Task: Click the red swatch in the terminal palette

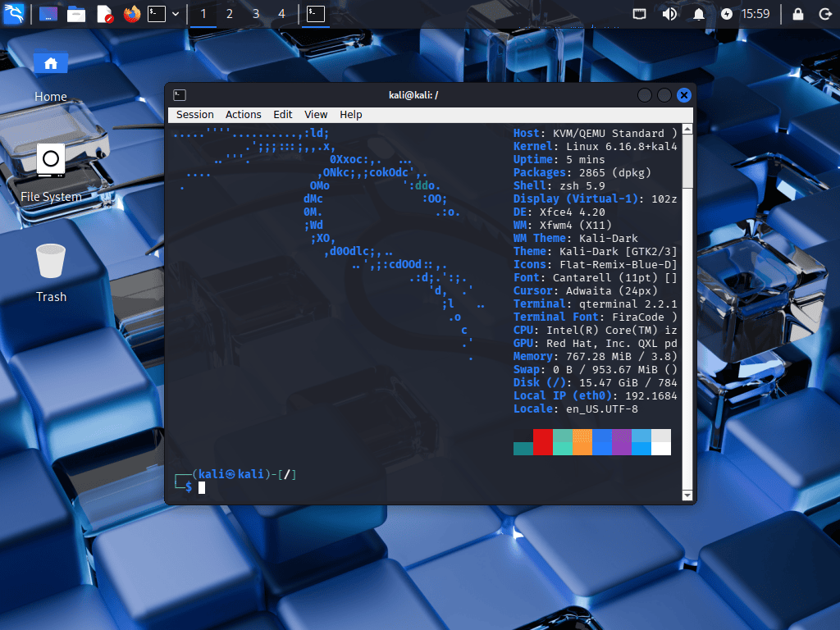Action: pos(542,442)
